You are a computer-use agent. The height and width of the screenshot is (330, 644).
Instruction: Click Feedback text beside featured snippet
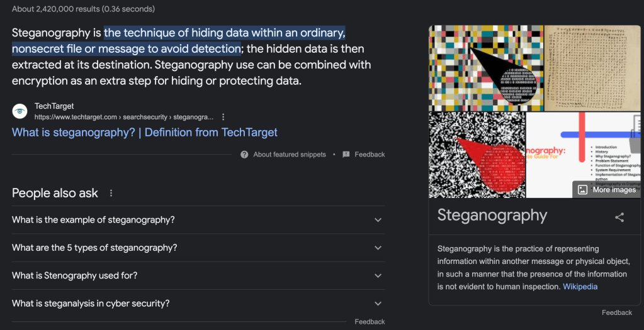370,155
